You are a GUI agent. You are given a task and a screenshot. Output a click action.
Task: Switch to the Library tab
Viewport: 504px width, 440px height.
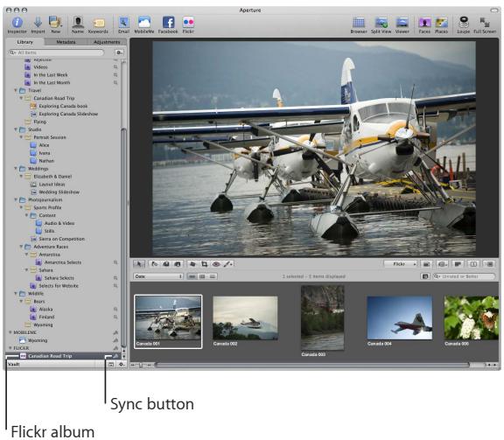(x=24, y=42)
